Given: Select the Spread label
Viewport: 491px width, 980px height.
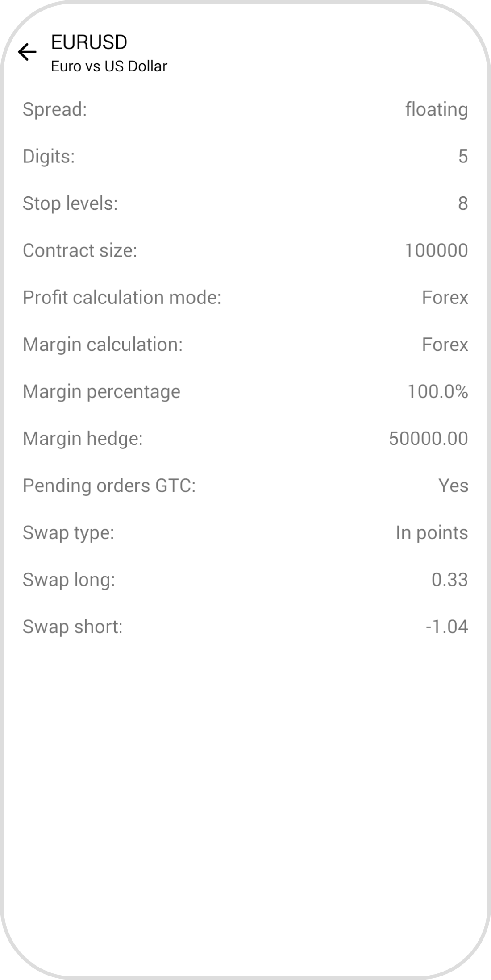Looking at the screenshot, I should point(55,109).
